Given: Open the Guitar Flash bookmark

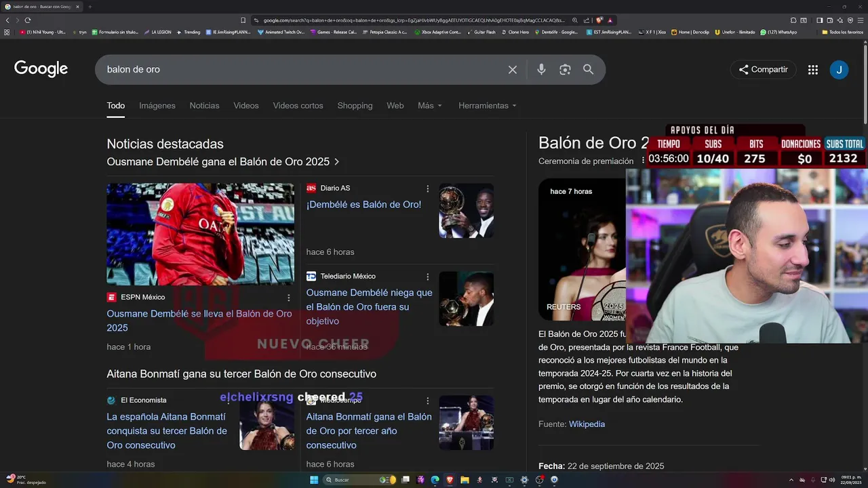Looking at the screenshot, I should pyautogui.click(x=481, y=32).
